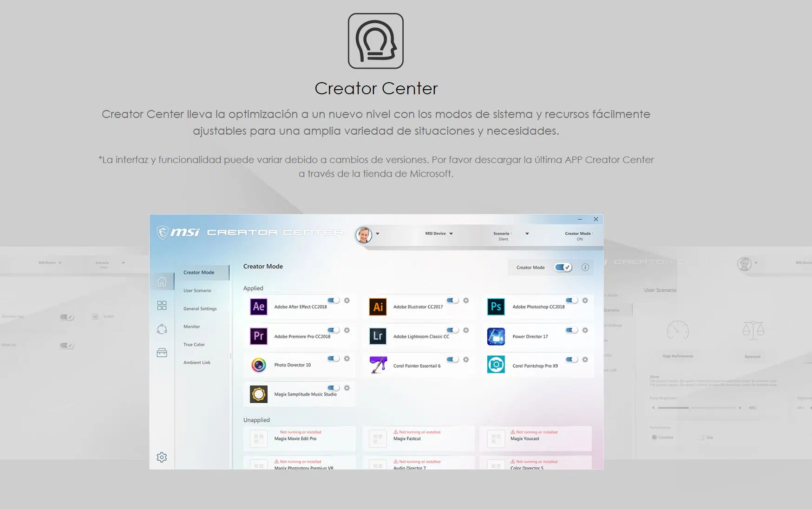Toggle Adobe Photoshop CC2018 switch
Viewport: 812px width, 509px height.
(x=572, y=300)
